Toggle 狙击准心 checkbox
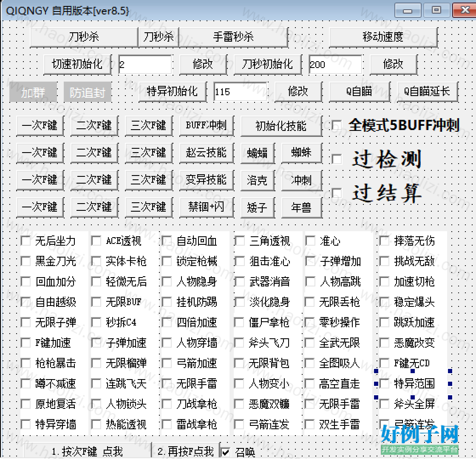This screenshot has height=459, width=476. pyautogui.click(x=239, y=261)
